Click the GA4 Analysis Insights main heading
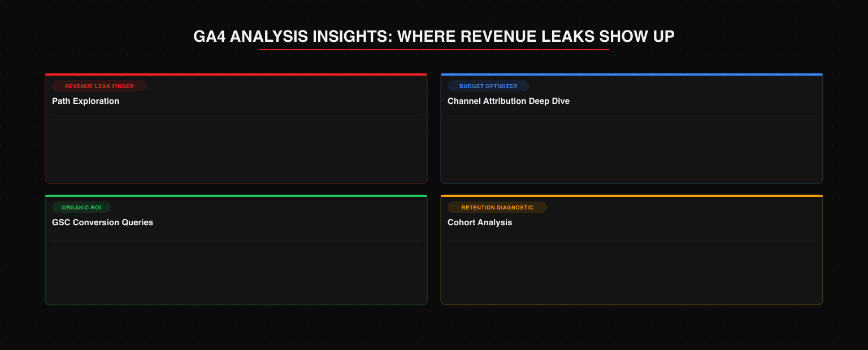 434,37
